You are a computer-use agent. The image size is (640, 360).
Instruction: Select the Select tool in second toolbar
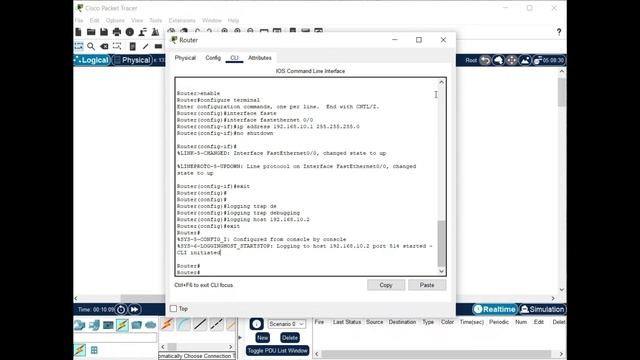[78, 46]
